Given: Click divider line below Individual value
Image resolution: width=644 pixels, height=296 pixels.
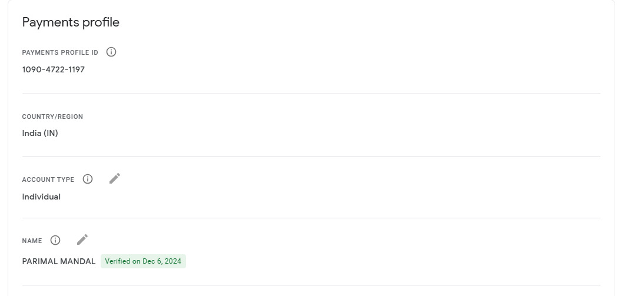Looking at the screenshot, I should [x=311, y=218].
